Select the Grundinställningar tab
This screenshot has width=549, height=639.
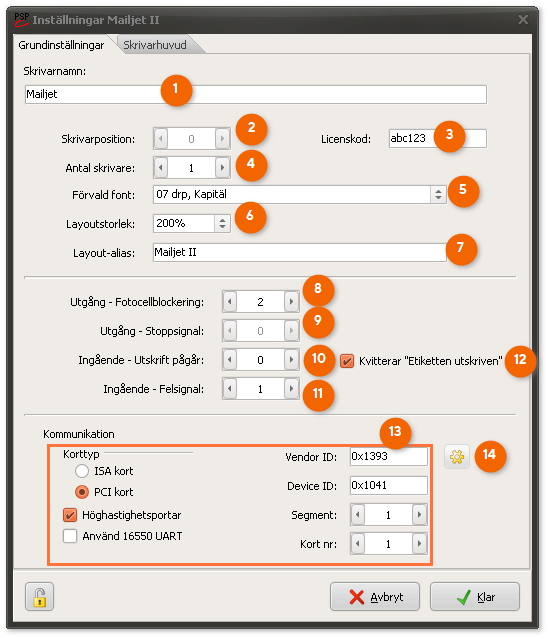[61, 45]
